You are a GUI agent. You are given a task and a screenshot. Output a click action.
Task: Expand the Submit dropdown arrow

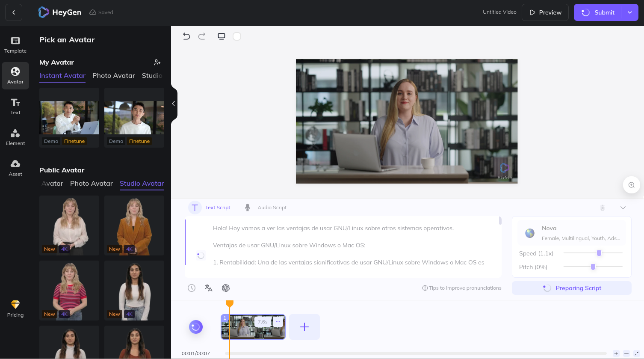point(630,12)
